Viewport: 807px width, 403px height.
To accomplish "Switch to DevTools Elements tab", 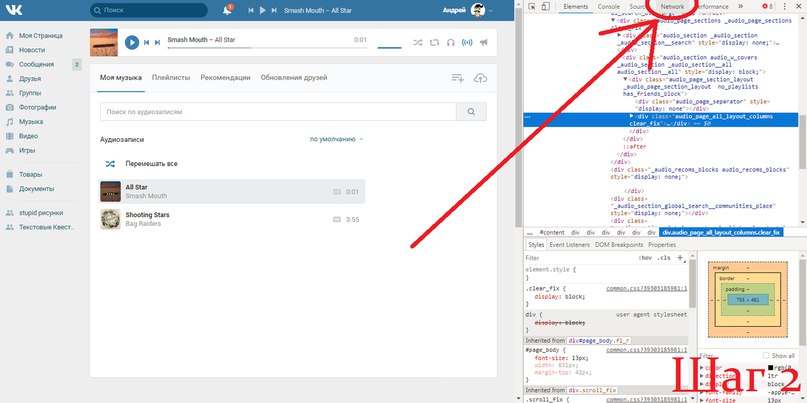I will [x=575, y=6].
